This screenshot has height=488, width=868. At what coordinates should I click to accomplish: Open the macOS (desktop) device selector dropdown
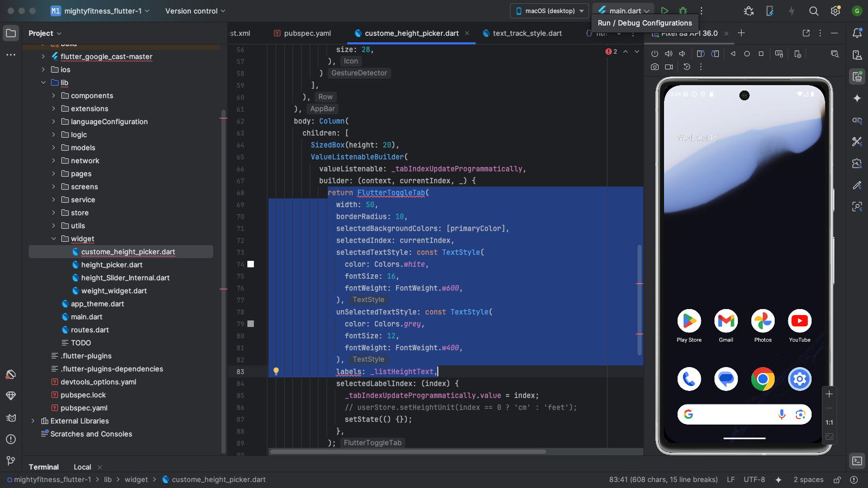coord(550,11)
